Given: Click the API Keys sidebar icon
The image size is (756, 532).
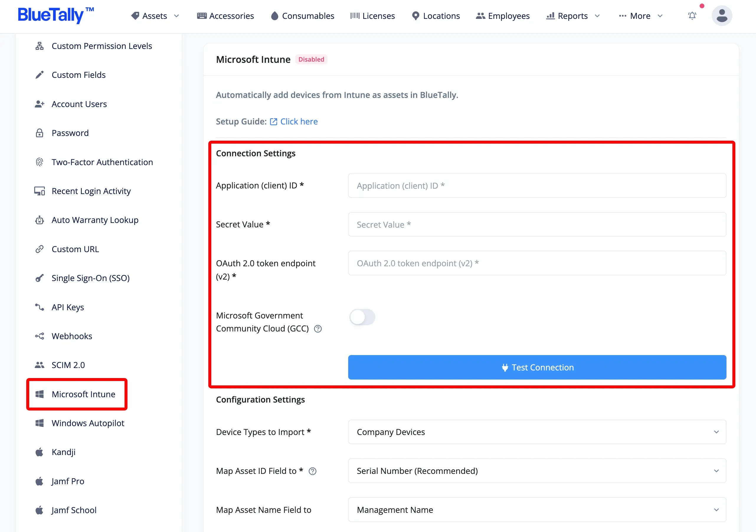Looking at the screenshot, I should coord(40,307).
